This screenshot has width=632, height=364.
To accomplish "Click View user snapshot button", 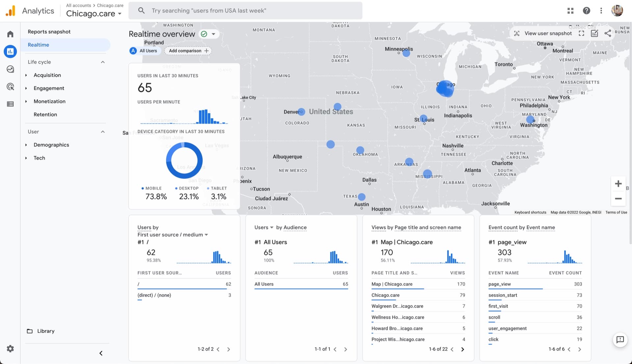I will pos(544,33).
